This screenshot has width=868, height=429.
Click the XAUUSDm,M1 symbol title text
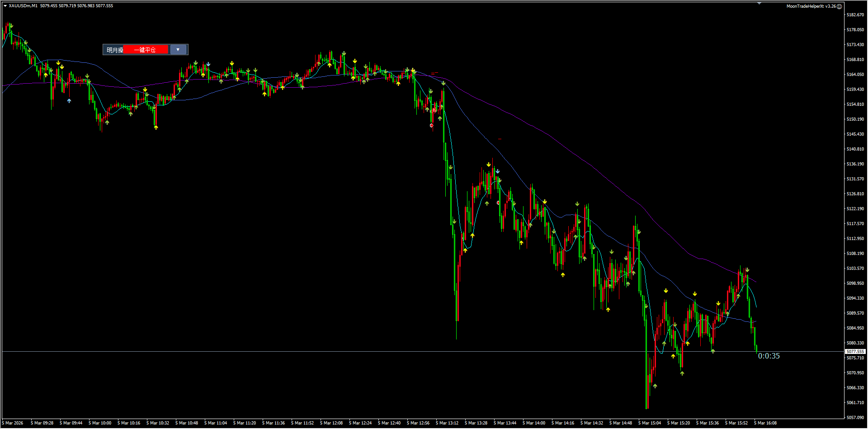point(23,6)
